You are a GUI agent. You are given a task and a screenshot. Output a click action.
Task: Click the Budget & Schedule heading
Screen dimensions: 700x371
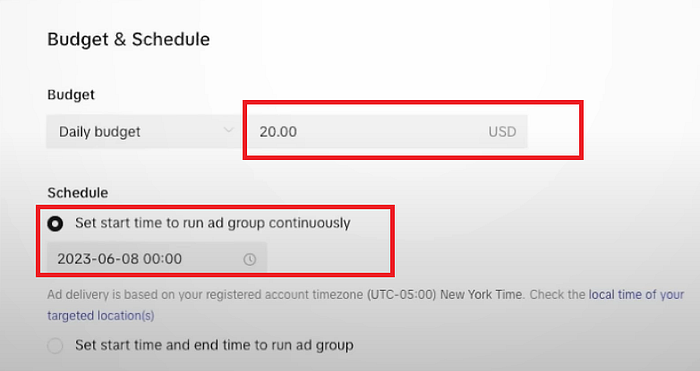pos(129,39)
